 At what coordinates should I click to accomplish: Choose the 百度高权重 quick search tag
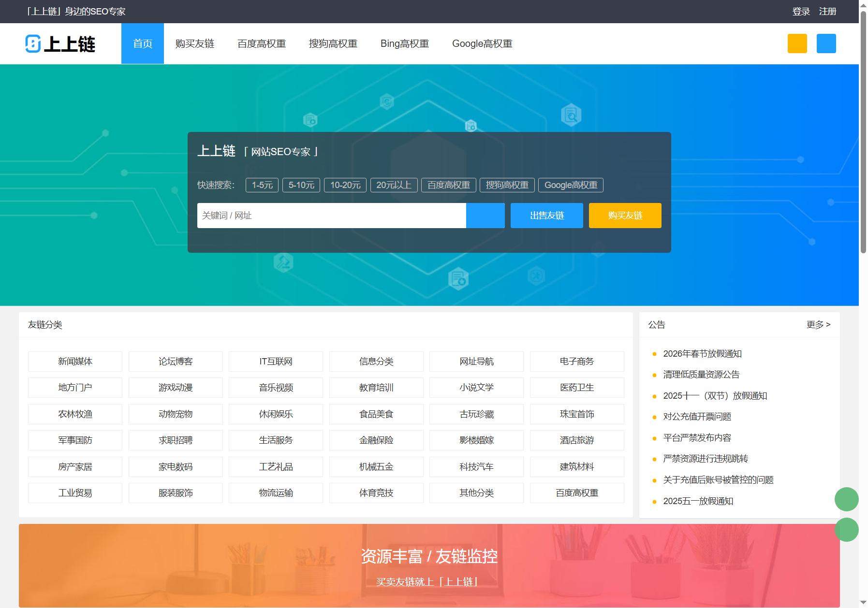[449, 185]
